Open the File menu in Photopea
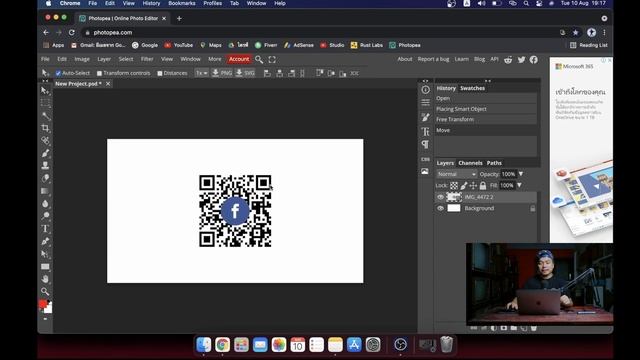This screenshot has width=640, height=360. point(45,59)
